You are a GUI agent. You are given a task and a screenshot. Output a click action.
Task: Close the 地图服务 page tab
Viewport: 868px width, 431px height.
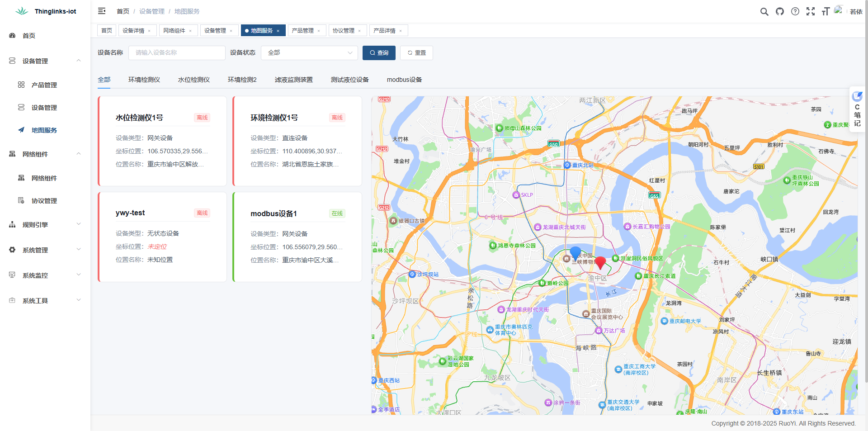[278, 31]
